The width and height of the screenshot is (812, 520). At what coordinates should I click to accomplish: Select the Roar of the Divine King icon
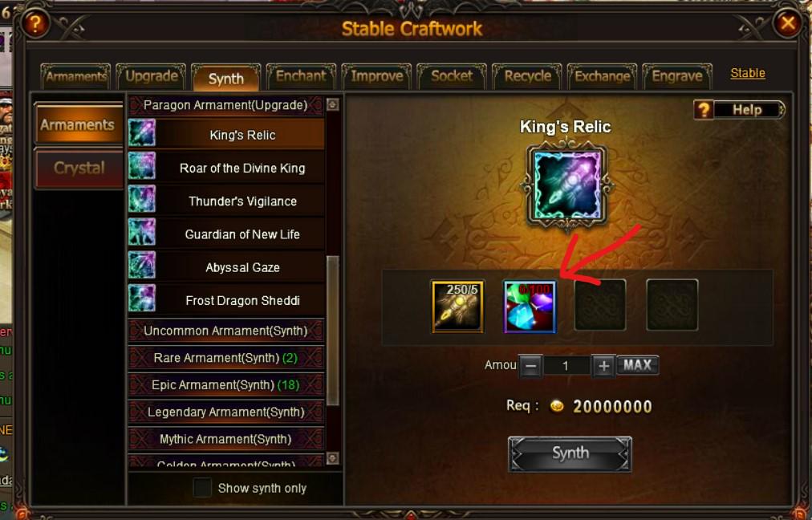[142, 166]
